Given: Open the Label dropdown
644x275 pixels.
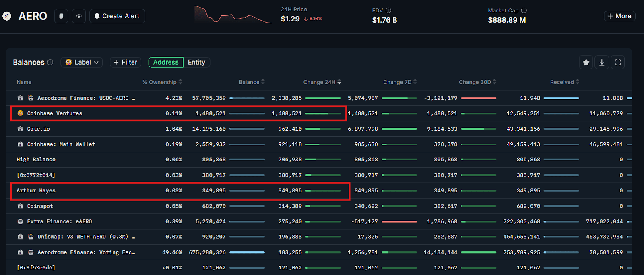Looking at the screenshot, I should [82, 62].
